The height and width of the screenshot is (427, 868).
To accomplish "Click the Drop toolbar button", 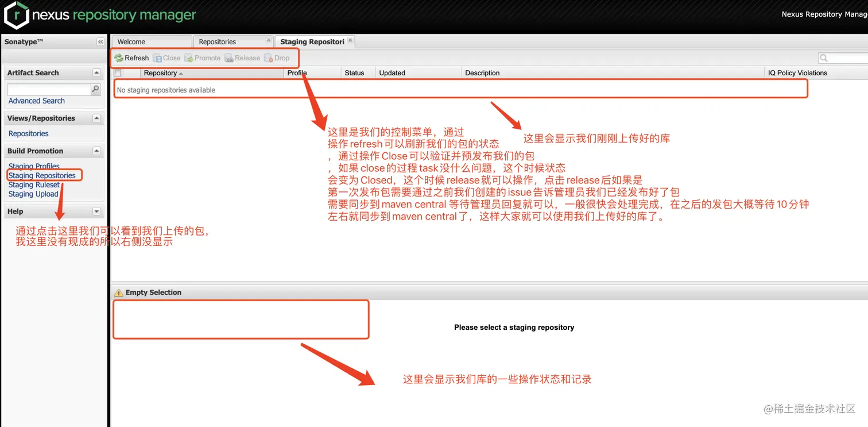I will (x=277, y=58).
